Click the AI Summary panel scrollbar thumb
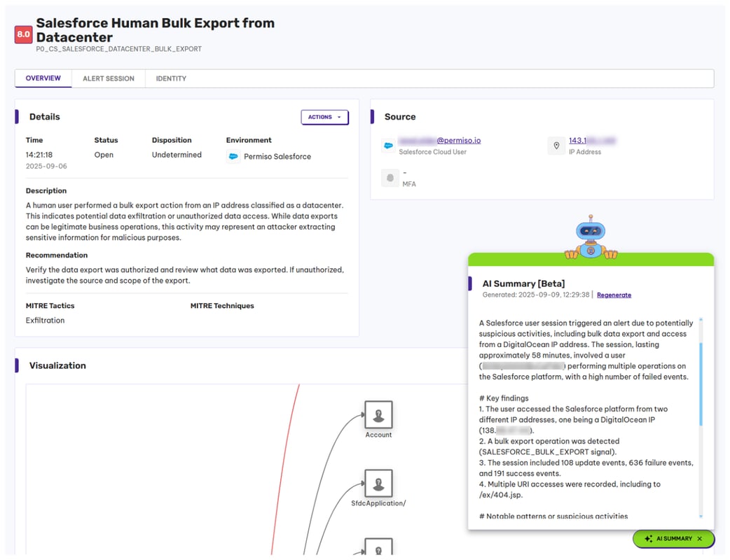Image resolution: width=730 pixels, height=560 pixels. (x=701, y=384)
